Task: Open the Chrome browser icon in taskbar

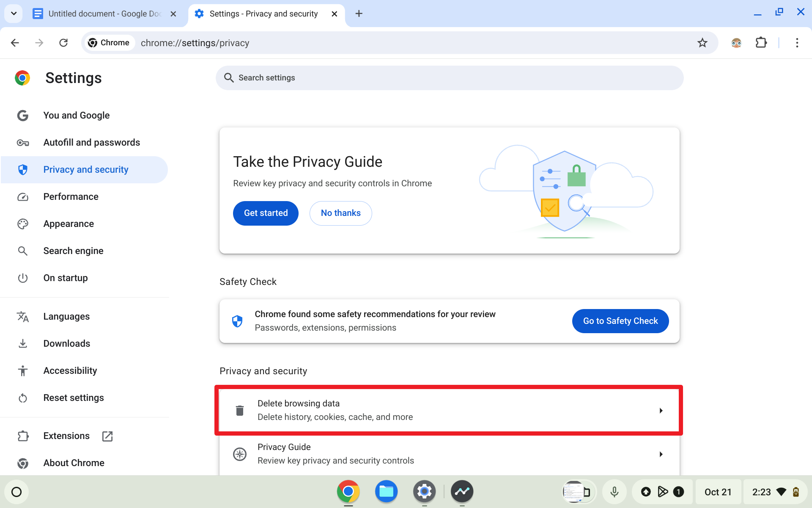Action: coord(348,491)
